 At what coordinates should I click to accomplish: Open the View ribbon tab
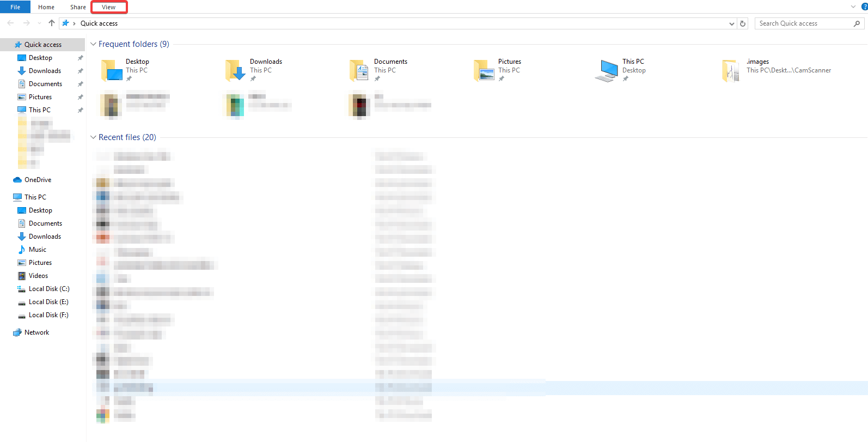pos(109,7)
